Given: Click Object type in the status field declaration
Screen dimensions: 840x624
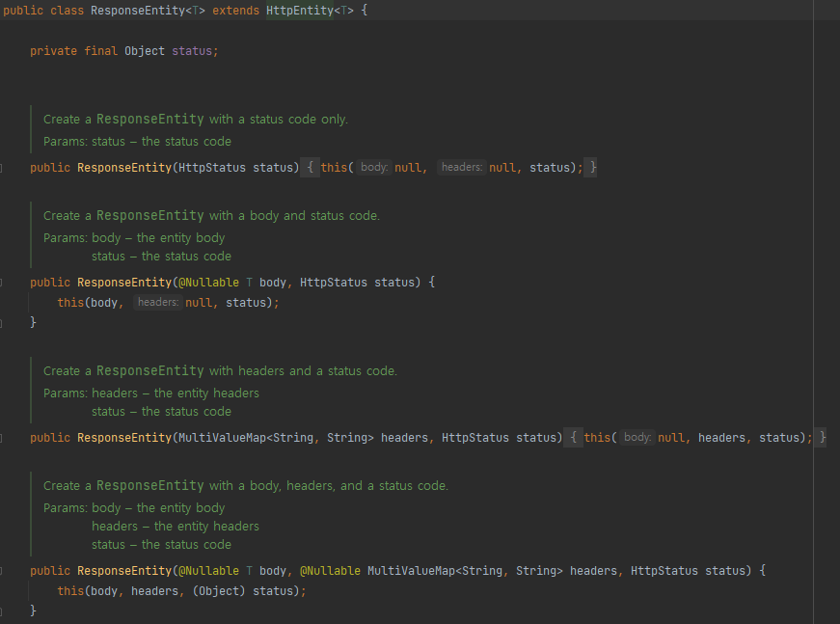Looking at the screenshot, I should click(x=145, y=51).
